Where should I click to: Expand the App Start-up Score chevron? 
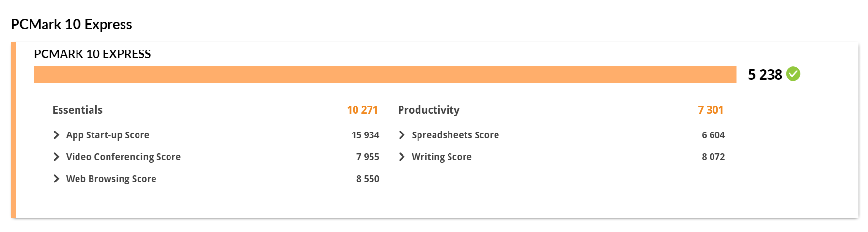(x=56, y=135)
